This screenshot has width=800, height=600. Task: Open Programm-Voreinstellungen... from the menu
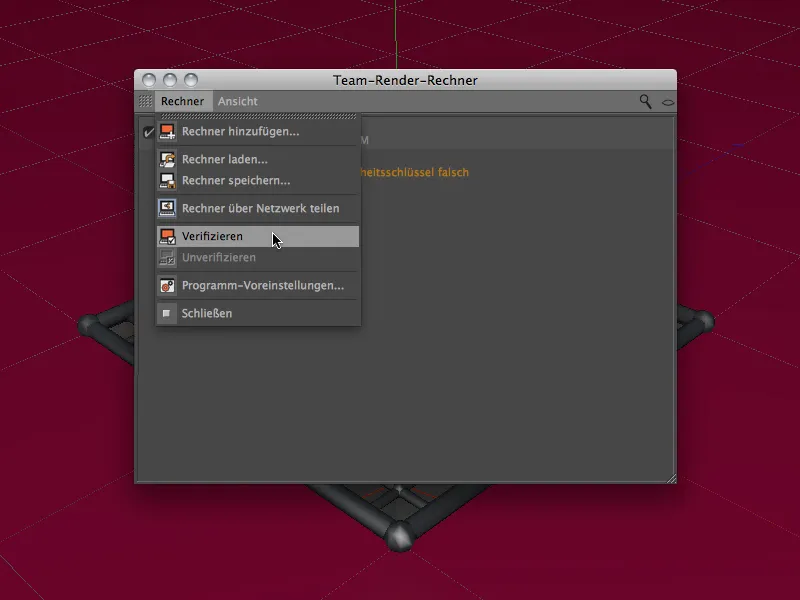pyautogui.click(x=258, y=285)
